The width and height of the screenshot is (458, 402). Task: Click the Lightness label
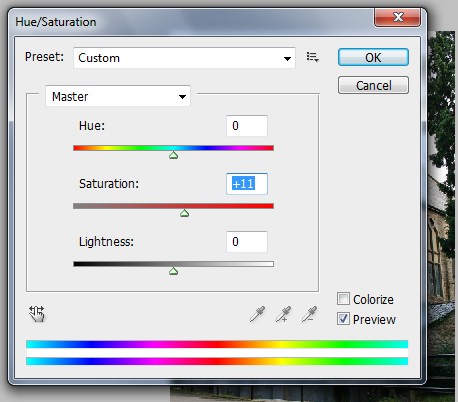click(x=106, y=242)
